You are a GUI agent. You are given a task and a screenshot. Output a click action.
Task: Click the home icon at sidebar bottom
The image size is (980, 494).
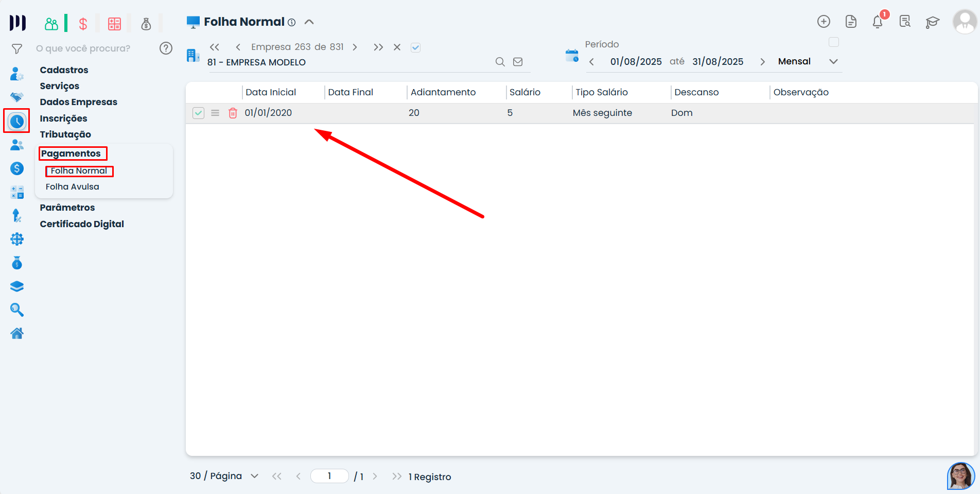[17, 333]
